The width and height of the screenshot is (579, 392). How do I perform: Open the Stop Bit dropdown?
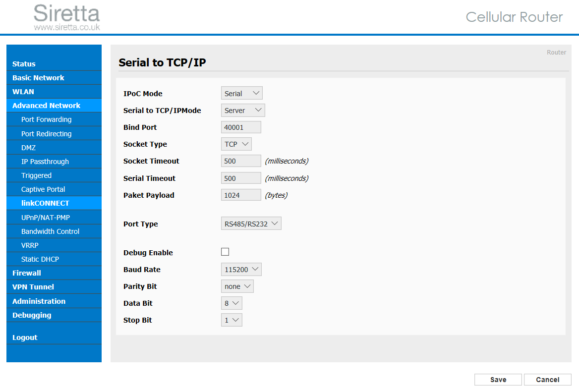(x=232, y=320)
